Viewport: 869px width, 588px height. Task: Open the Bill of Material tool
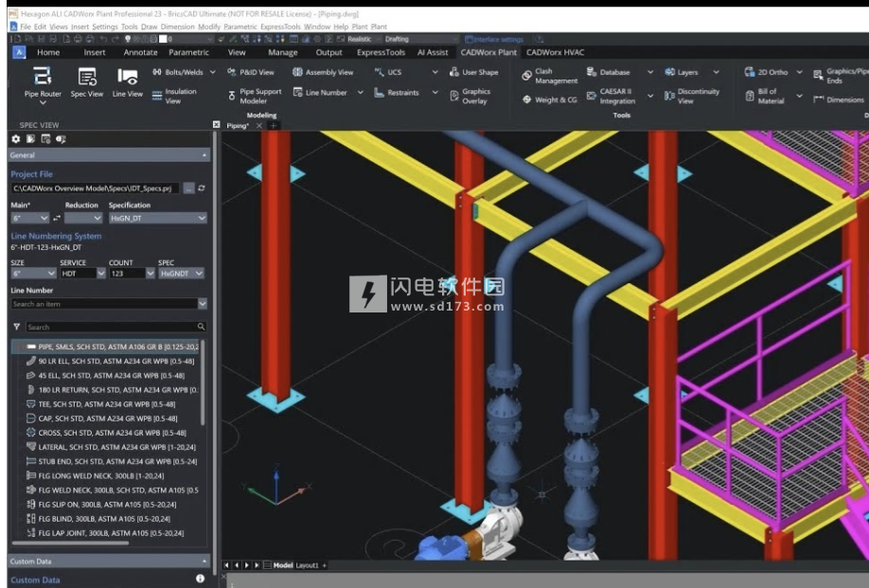[x=765, y=96]
